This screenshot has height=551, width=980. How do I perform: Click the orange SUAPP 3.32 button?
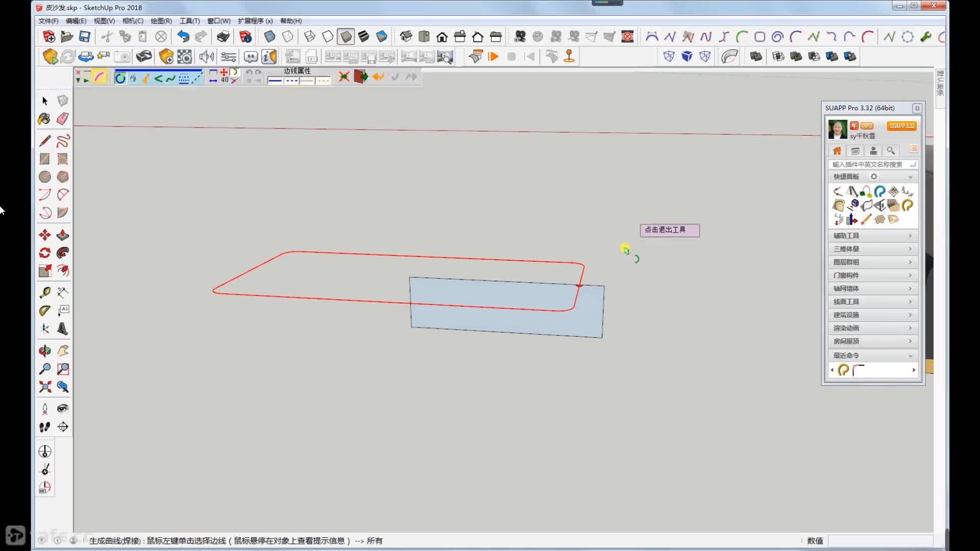902,126
